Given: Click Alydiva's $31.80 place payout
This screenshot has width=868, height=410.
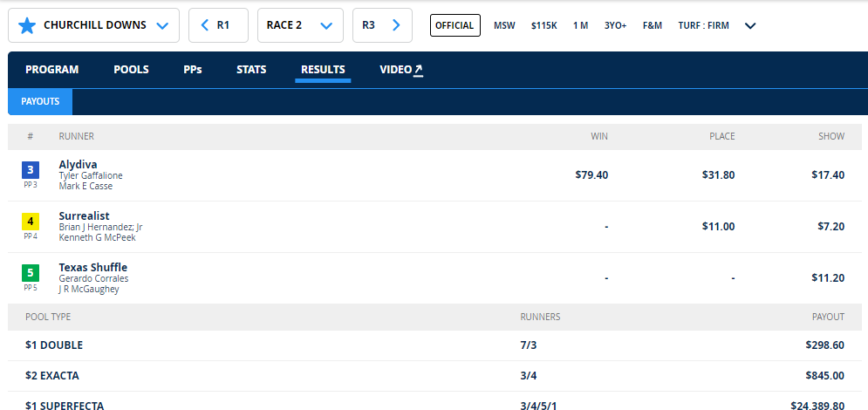Looking at the screenshot, I should (719, 174).
